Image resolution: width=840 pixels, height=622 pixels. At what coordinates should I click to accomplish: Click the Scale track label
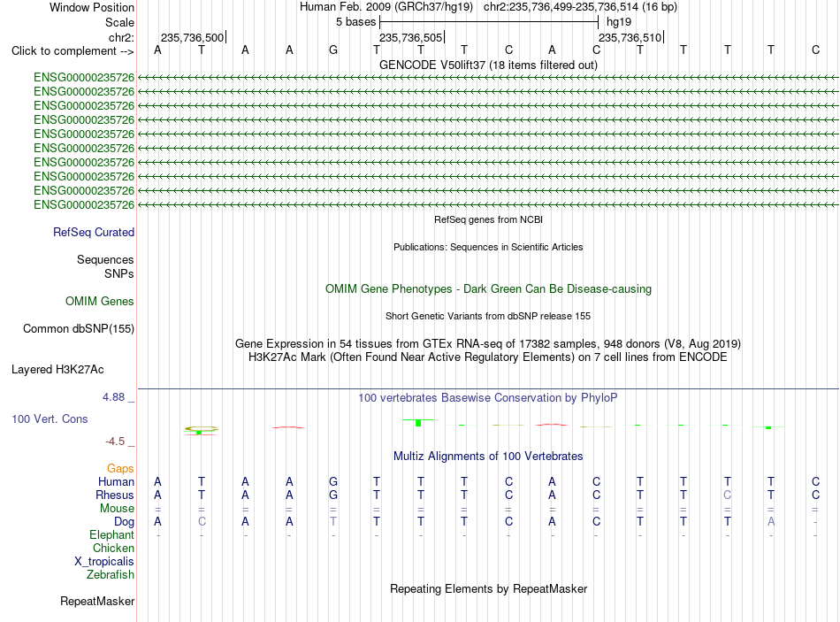point(119,22)
